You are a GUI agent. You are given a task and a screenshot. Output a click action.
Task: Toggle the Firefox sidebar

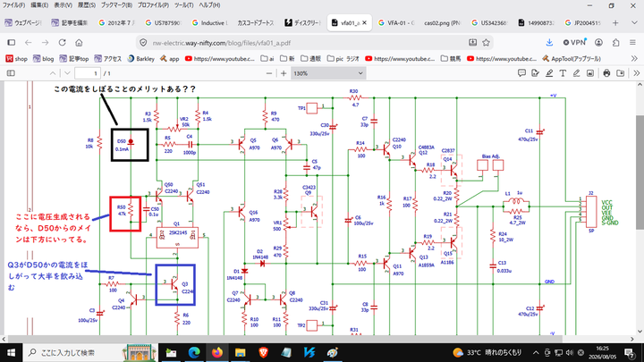pos(12,42)
